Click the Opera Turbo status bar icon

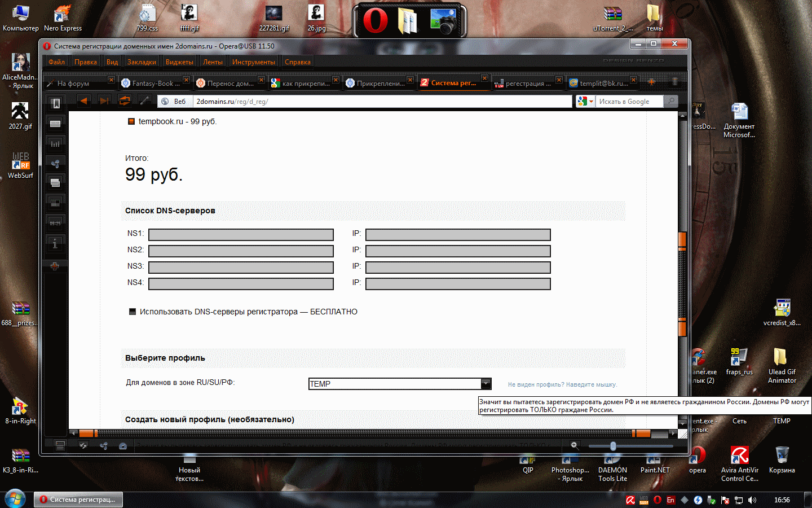point(123,445)
